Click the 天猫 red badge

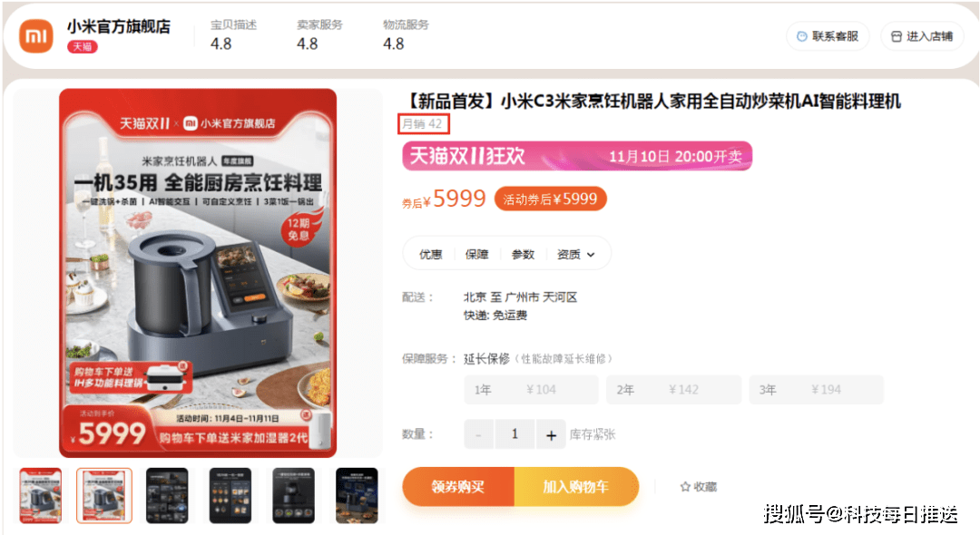pos(83,47)
